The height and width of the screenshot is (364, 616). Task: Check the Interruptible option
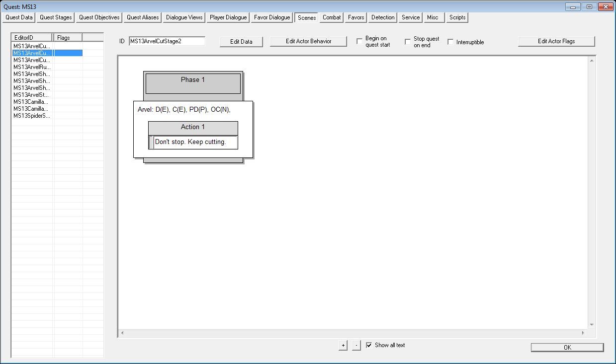(450, 42)
